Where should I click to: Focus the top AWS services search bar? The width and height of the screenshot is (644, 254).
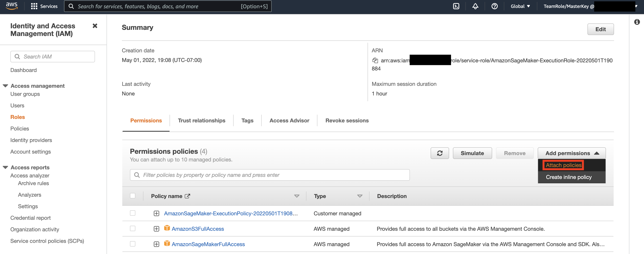pyautogui.click(x=167, y=6)
